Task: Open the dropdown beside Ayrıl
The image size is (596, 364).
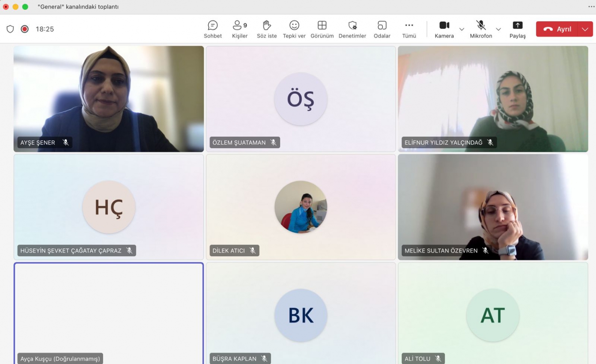Action: point(585,29)
